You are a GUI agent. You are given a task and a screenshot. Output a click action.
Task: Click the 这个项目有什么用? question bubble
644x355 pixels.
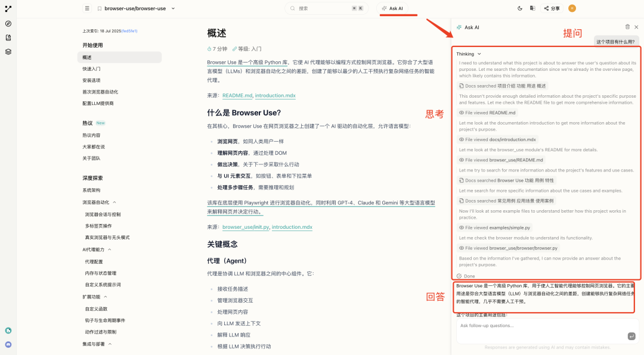[615, 42]
